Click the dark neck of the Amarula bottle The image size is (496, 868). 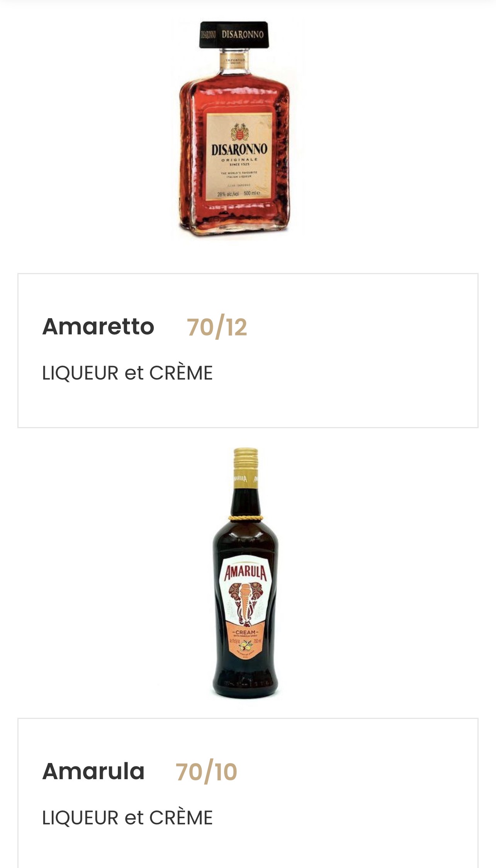click(x=246, y=502)
